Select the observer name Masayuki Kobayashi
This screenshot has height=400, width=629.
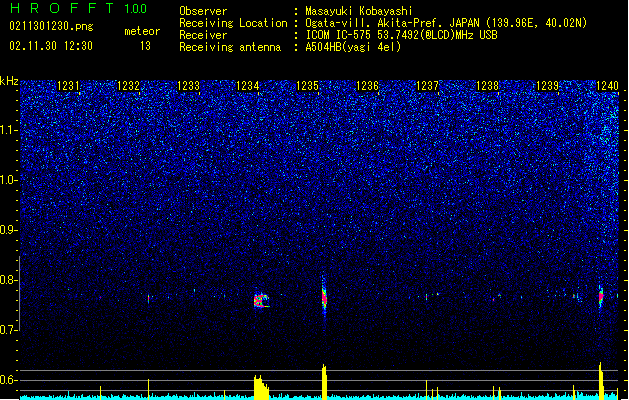[358, 11]
